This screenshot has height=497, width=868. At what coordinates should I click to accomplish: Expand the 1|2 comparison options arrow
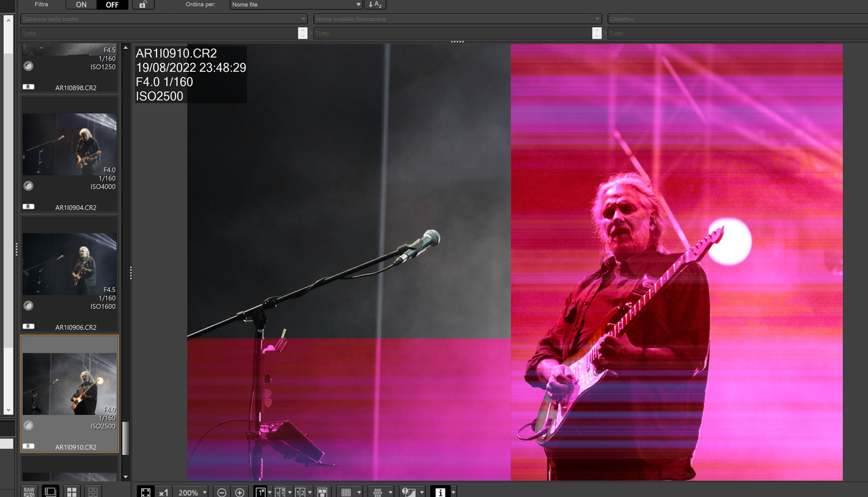(x=309, y=492)
